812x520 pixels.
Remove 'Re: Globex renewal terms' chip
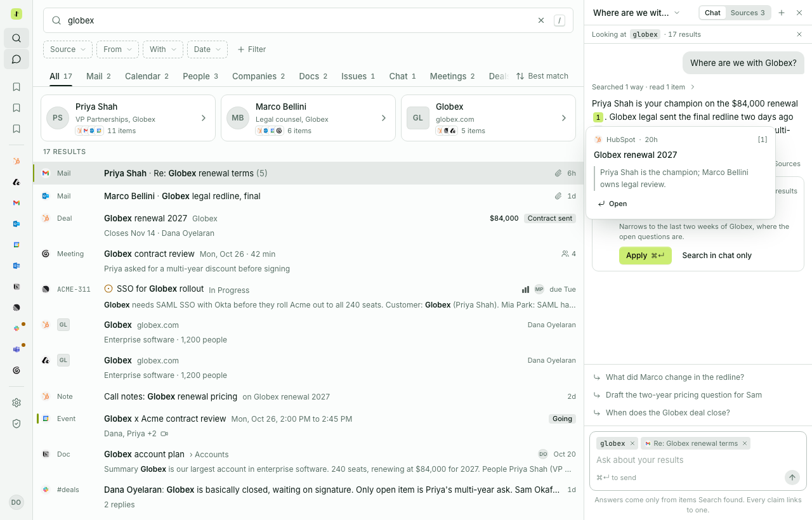coord(745,443)
